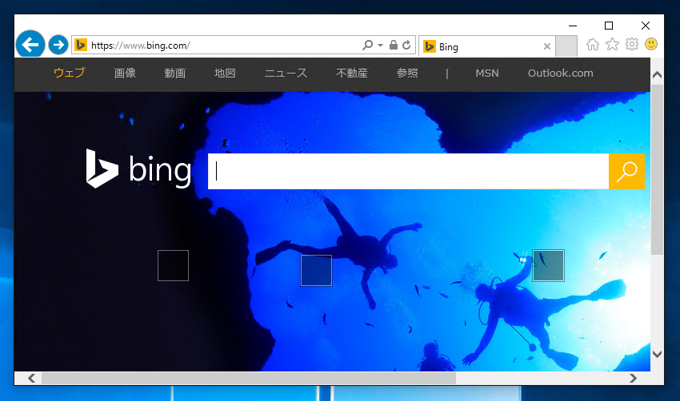
Task: Open the 不動産 real estate link
Action: tap(352, 73)
